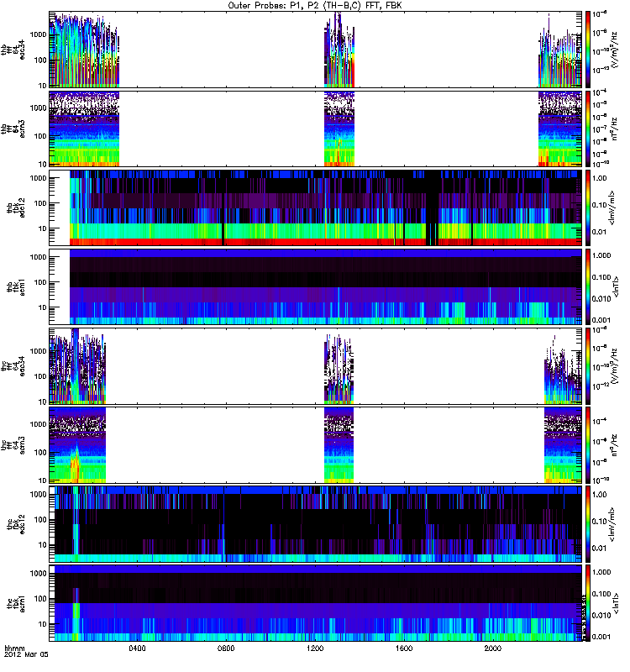Click the "0.01" color bar value of thc edc12 panel

pos(600,549)
